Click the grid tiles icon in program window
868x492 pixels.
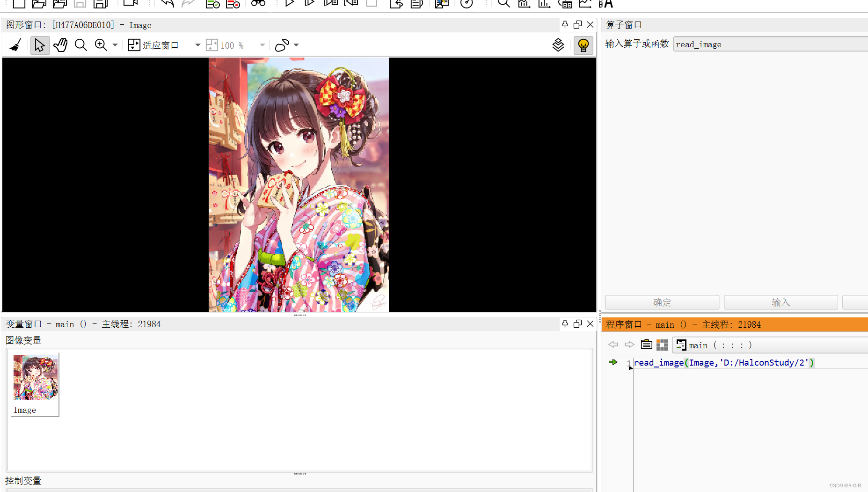click(662, 345)
